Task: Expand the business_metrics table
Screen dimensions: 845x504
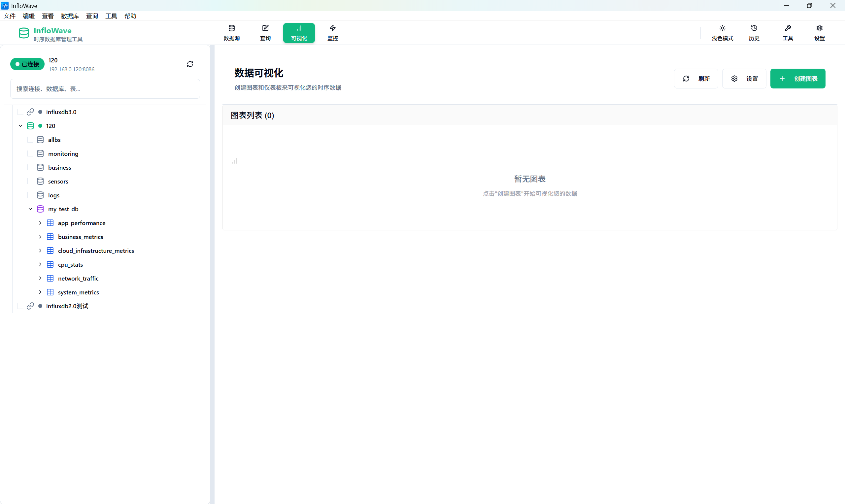Action: point(40,237)
